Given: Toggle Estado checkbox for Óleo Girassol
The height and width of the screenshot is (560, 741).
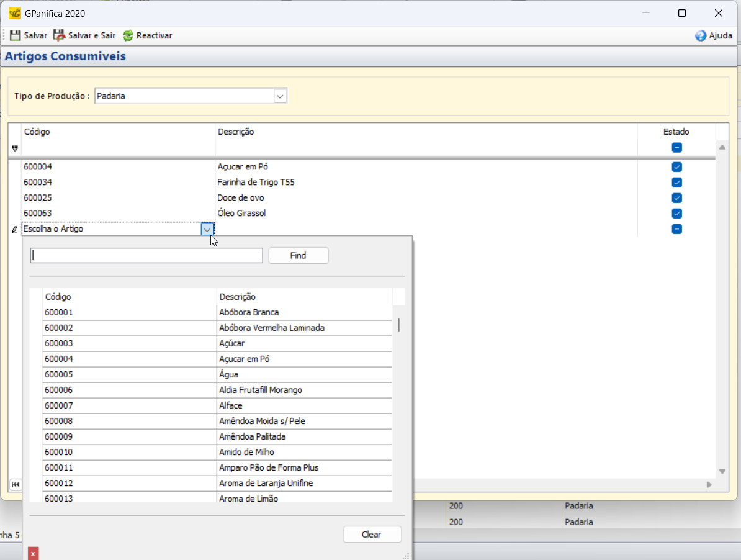Looking at the screenshot, I should [x=676, y=214].
